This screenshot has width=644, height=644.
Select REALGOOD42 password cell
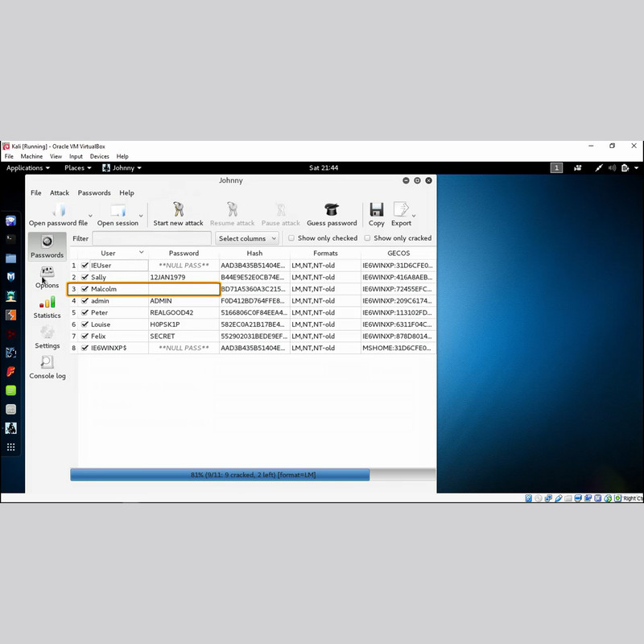[x=184, y=312]
